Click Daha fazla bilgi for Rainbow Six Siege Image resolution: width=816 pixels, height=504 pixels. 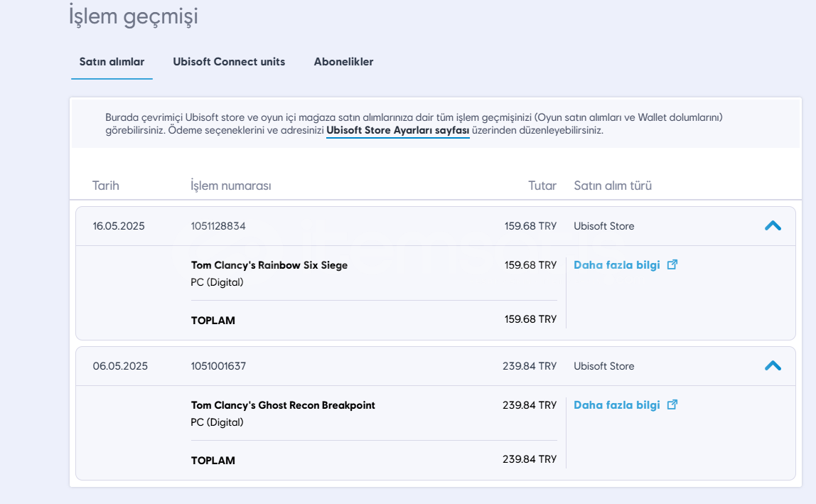[x=617, y=265]
